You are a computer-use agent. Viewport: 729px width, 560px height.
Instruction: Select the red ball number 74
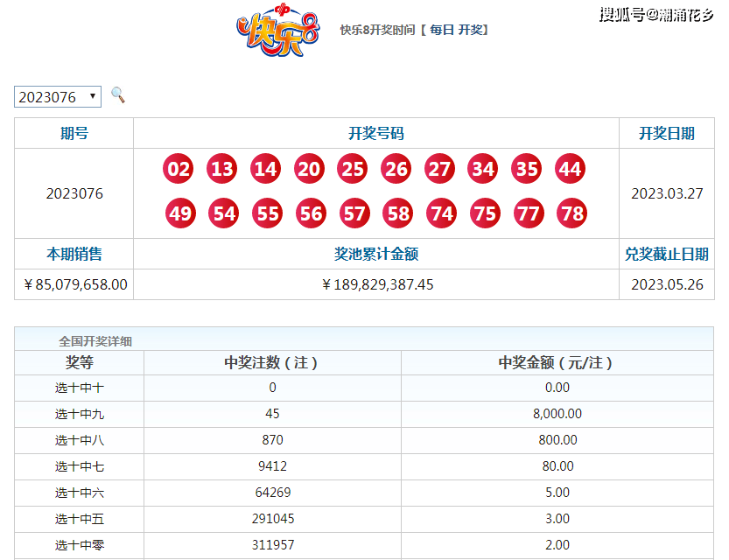(x=442, y=213)
